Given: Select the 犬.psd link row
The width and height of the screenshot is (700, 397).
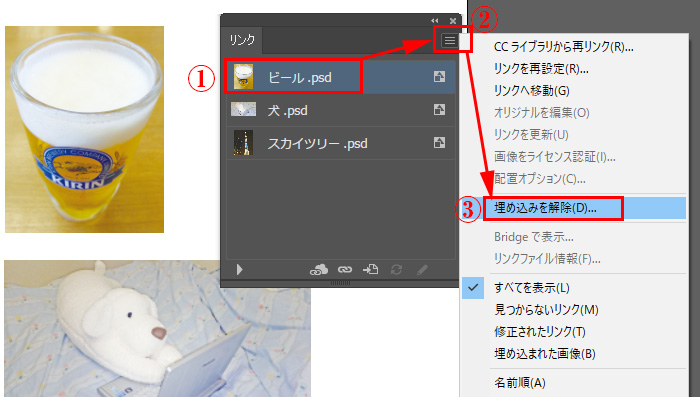Looking at the screenshot, I should [x=341, y=110].
